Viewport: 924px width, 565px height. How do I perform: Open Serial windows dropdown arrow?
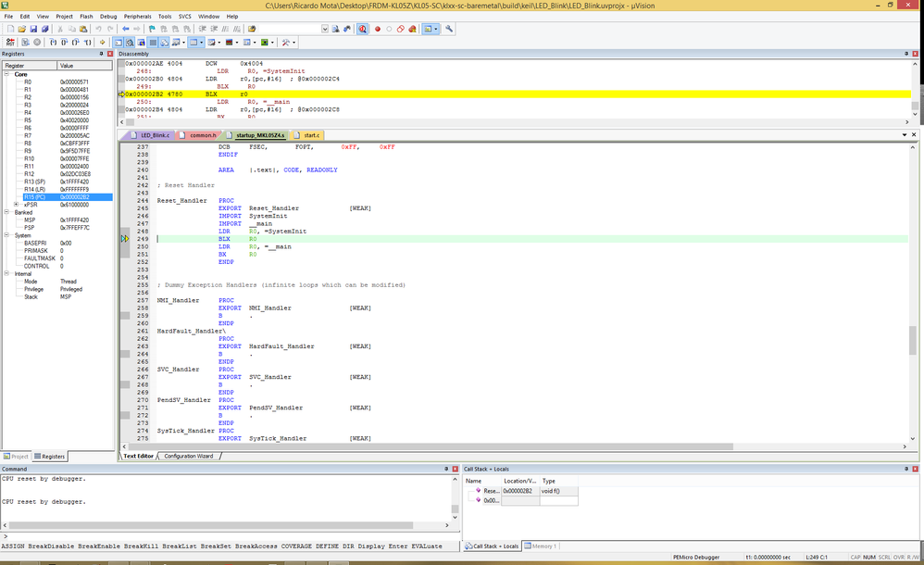point(219,43)
